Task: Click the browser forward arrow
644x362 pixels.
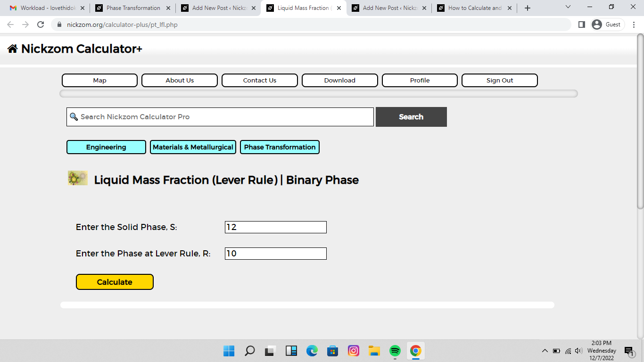Action: pos(25,25)
